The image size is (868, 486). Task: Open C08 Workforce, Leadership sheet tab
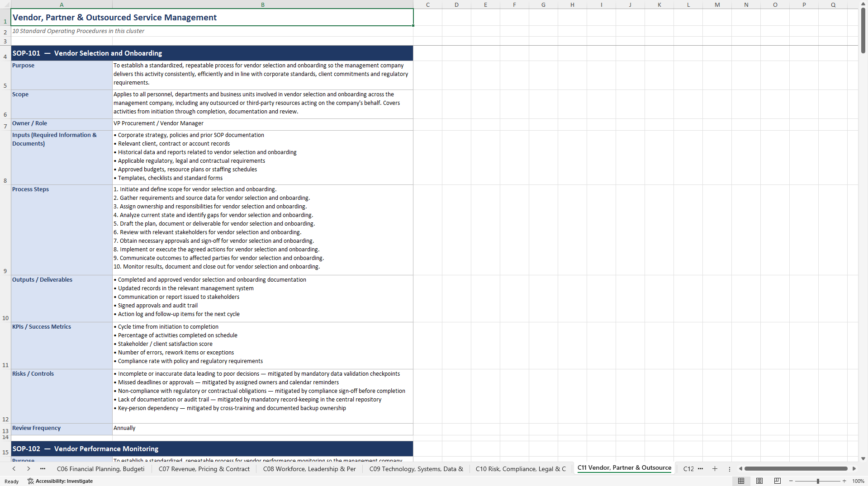point(309,469)
